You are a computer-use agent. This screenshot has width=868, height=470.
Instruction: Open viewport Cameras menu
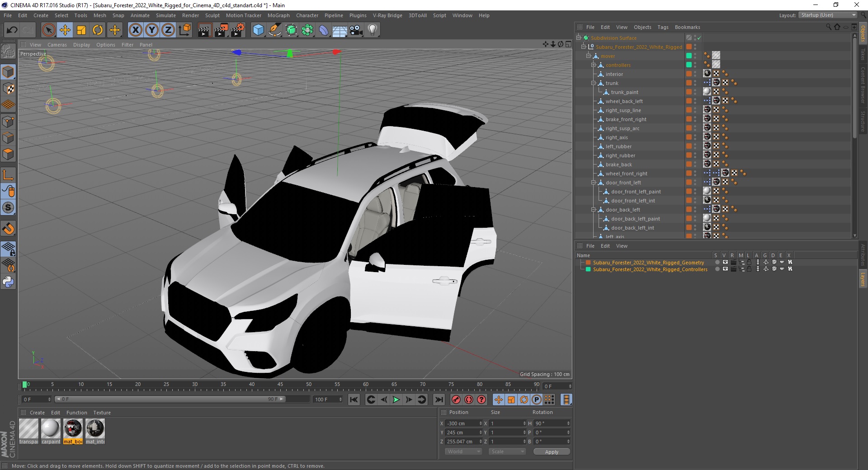point(57,45)
